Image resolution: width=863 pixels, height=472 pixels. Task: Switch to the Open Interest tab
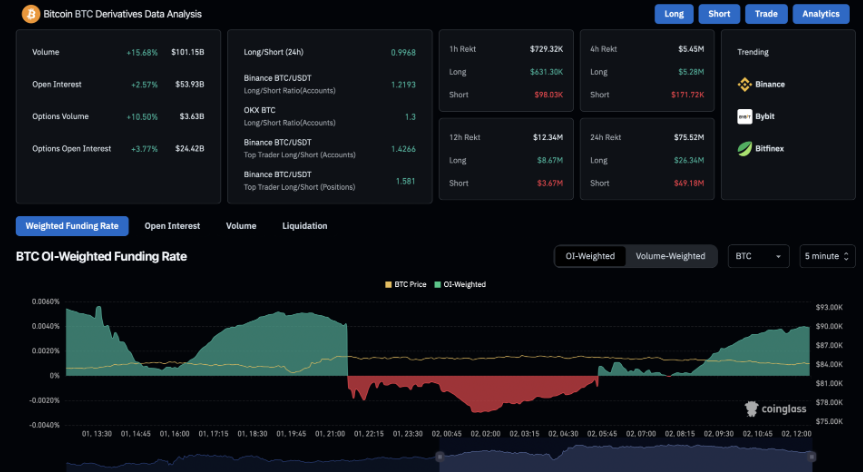pyautogui.click(x=172, y=226)
